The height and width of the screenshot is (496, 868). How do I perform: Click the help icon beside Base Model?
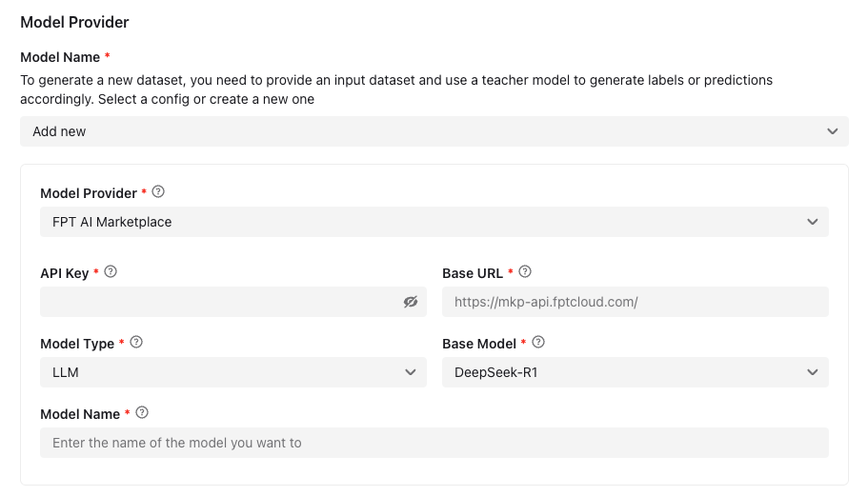coord(538,343)
